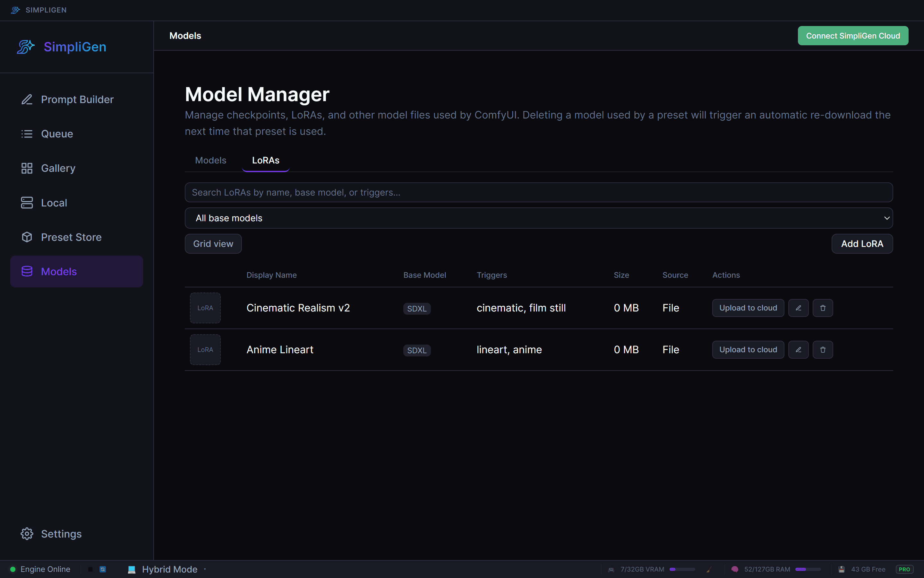Viewport: 924px width, 578px height.
Task: Click the Hybrid Mode laptop icon
Action: point(132,569)
